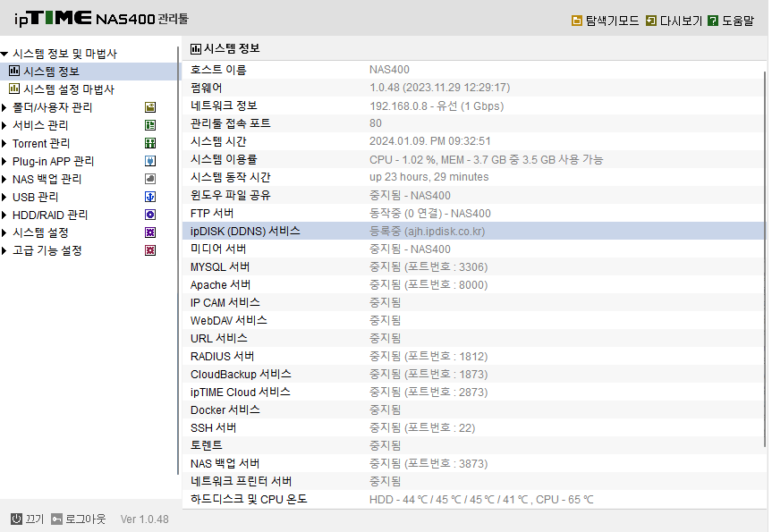This screenshot has height=532, width=772.
Task: Click the FTP 서버 row label
Action: coord(212,213)
